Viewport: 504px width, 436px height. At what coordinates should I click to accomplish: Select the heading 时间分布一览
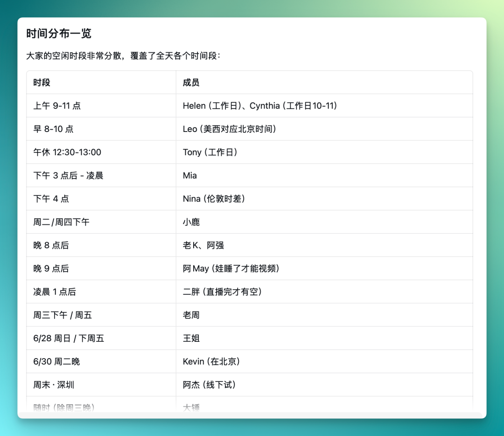(59, 34)
